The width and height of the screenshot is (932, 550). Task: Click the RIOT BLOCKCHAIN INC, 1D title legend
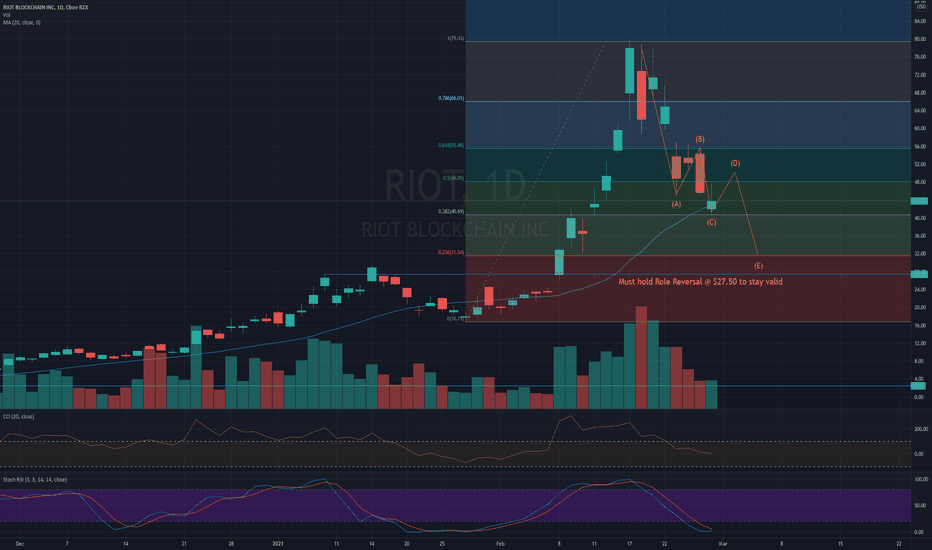[45, 7]
